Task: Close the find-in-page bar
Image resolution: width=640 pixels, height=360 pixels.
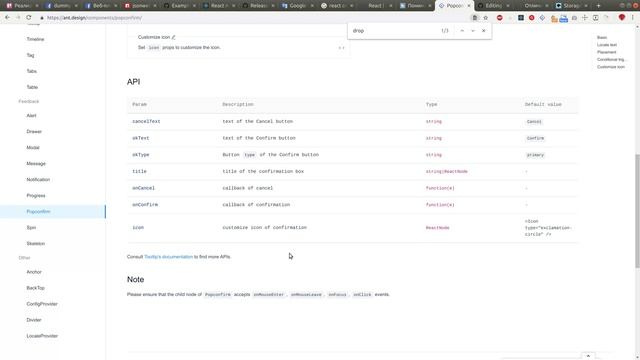Action: click(x=484, y=31)
